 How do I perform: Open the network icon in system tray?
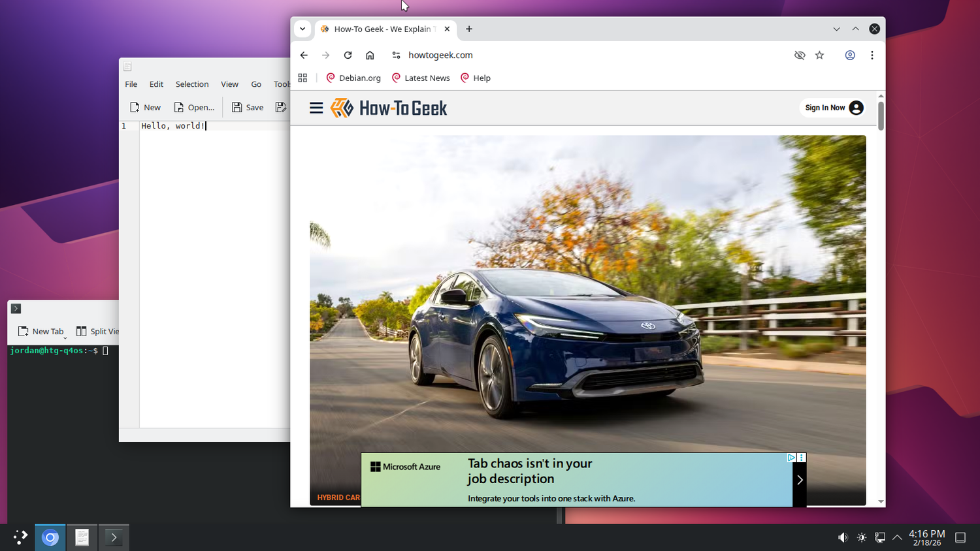pos(880,537)
